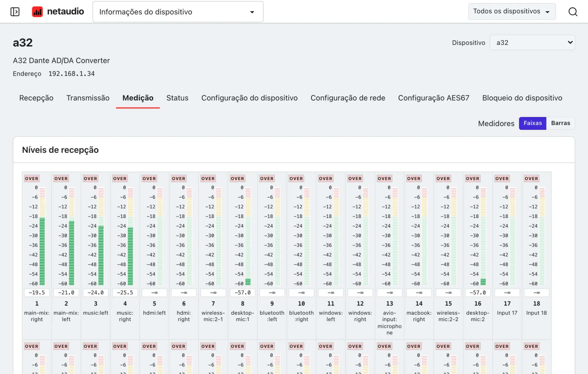Click the avio-input:microphone channel label
This screenshot has width=588, height=374.
tap(390, 323)
